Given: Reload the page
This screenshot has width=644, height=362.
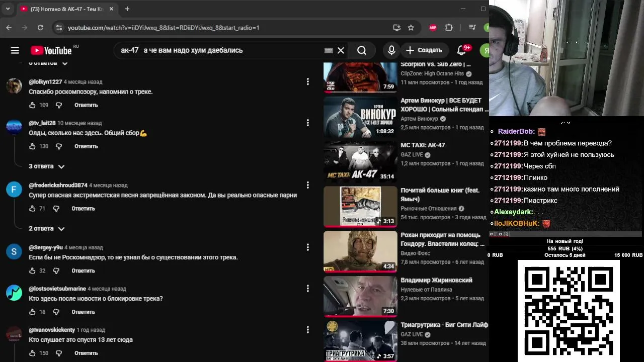Looking at the screenshot, I should click(x=40, y=28).
